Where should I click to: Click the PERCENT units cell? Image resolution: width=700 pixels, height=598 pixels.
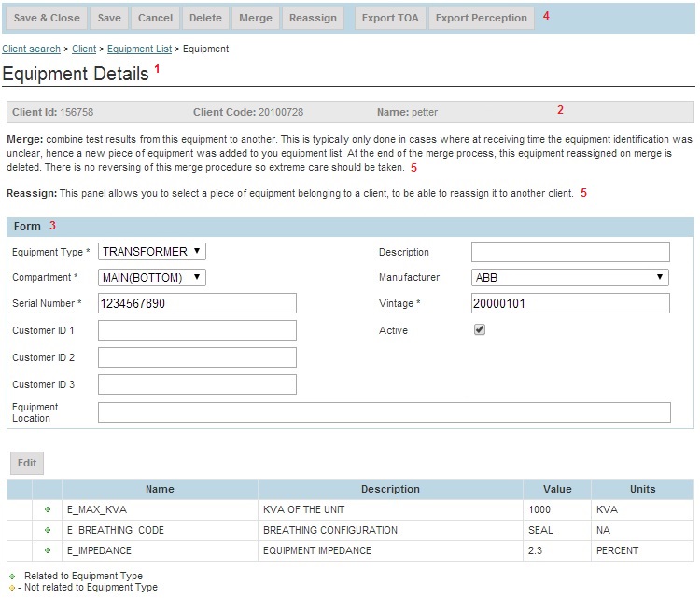(642, 550)
